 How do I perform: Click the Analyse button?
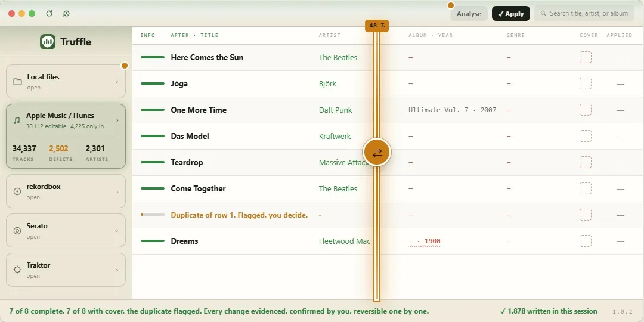tap(469, 14)
